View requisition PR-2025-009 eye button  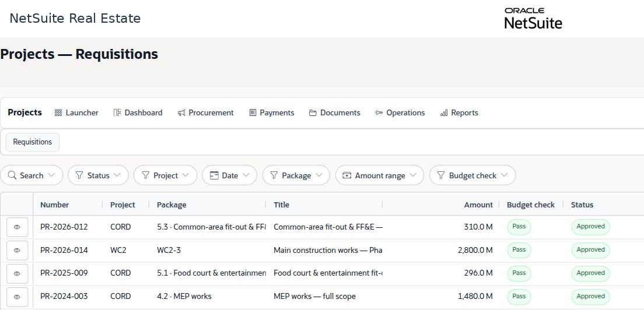pyautogui.click(x=17, y=273)
